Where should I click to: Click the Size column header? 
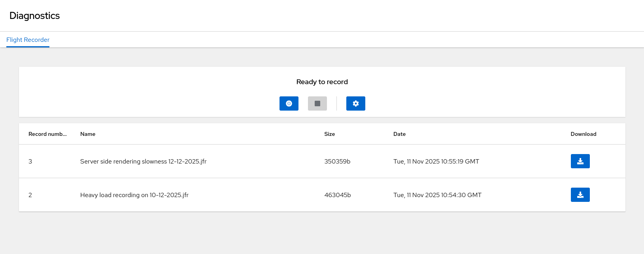pos(329,134)
